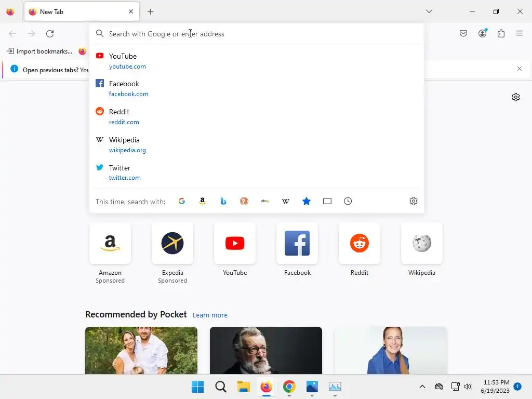Open Facebook suggestion in dropdown
This screenshot has height=399, width=532.
click(257, 88)
